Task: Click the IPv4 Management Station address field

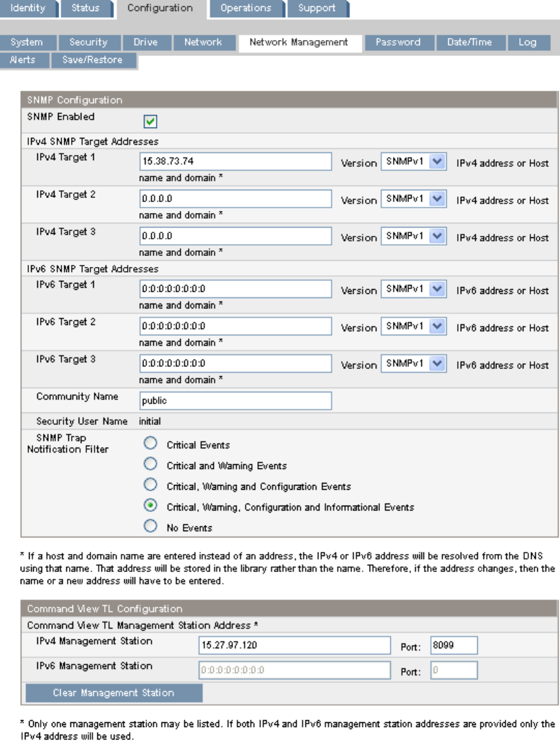Action: coord(294,646)
